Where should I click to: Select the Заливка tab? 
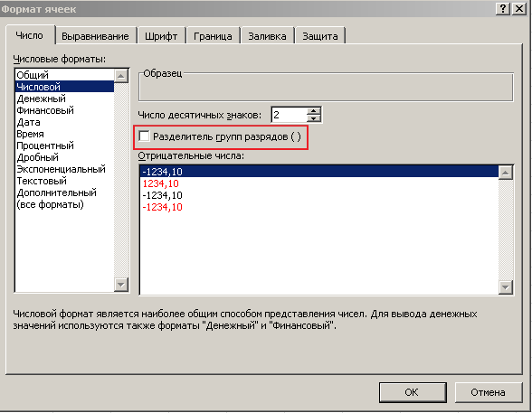[267, 36]
